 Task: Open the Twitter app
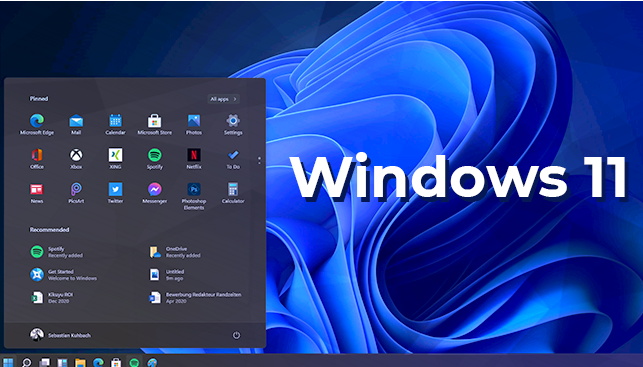coord(115,194)
